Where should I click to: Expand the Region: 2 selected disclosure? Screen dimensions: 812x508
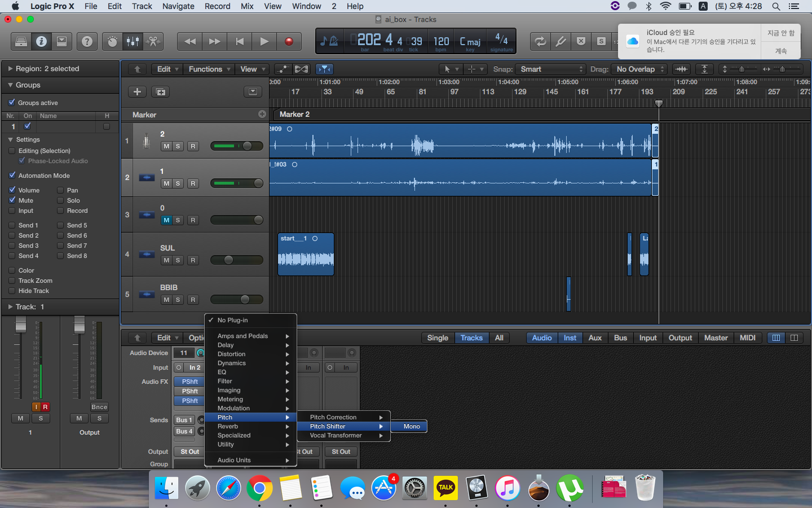pos(10,68)
